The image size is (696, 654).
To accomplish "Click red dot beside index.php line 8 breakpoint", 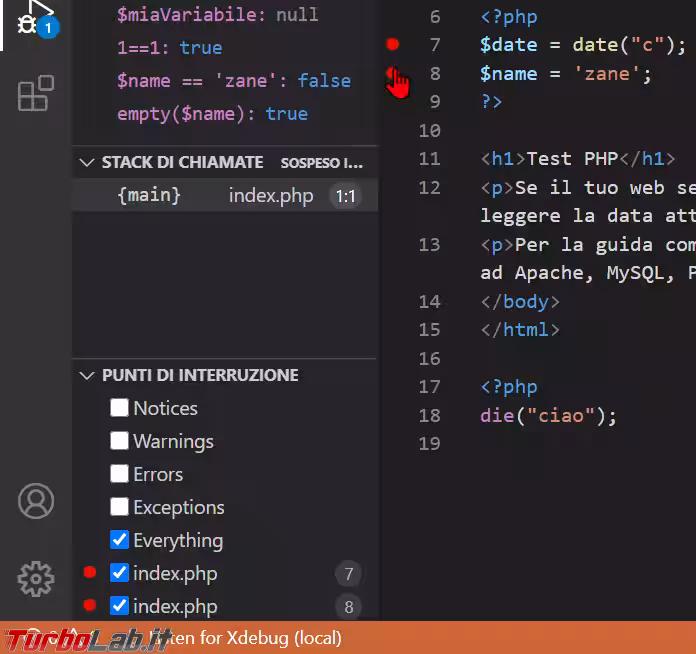I will click(90, 605).
